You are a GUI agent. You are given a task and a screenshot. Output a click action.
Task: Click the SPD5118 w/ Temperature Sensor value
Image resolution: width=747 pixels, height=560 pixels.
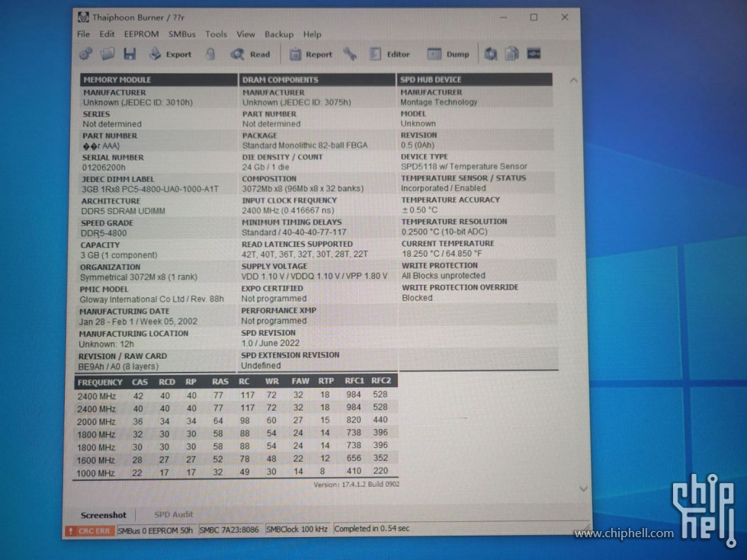(464, 167)
